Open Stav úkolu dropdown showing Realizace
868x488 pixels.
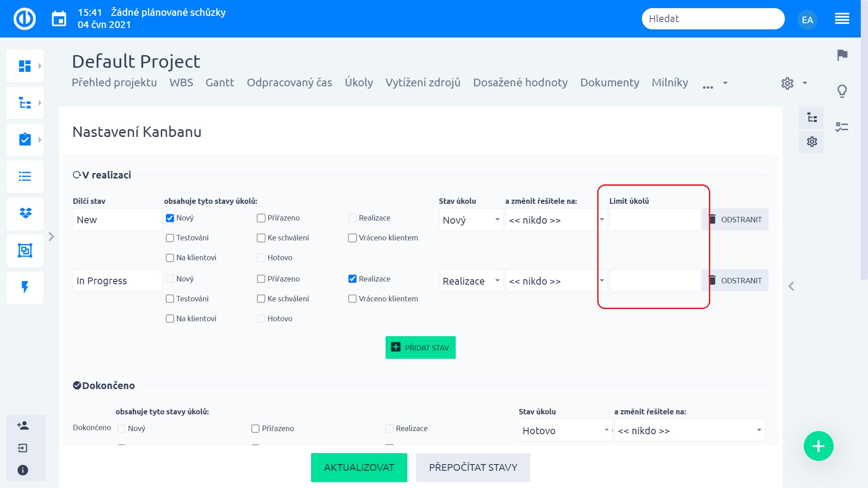(x=471, y=281)
